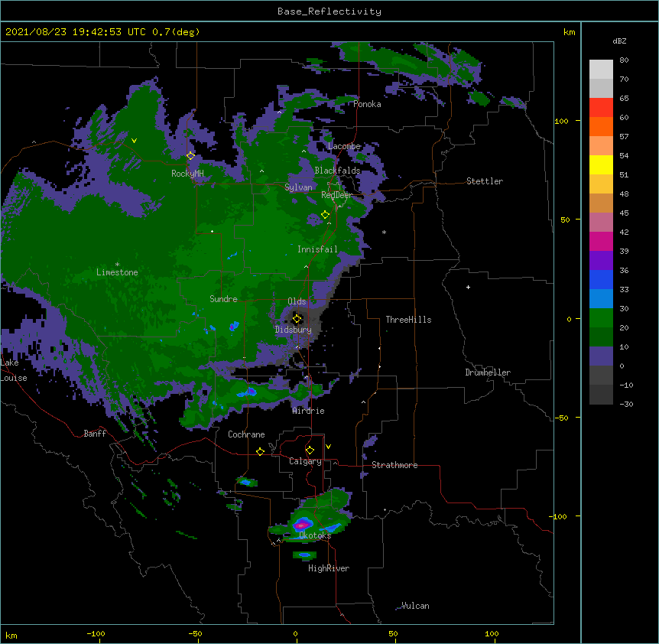Click the 42 value in dBZ legend
659x644 pixels.
(624, 232)
